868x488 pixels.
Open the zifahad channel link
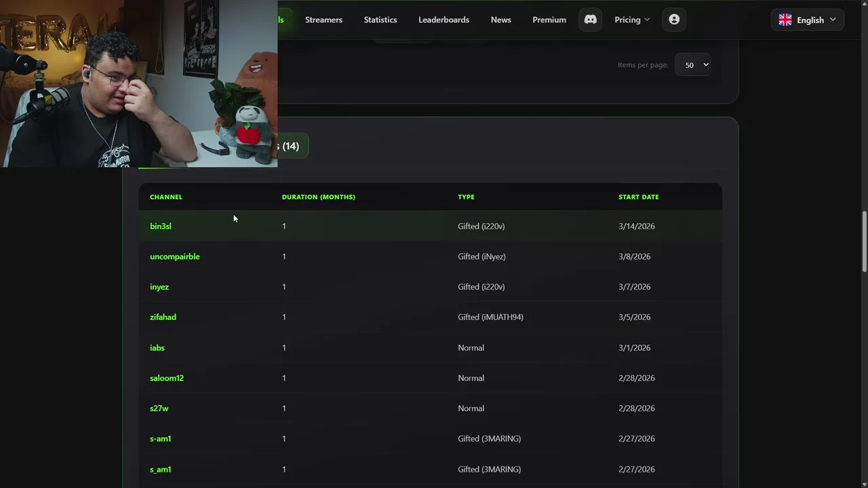[163, 317]
